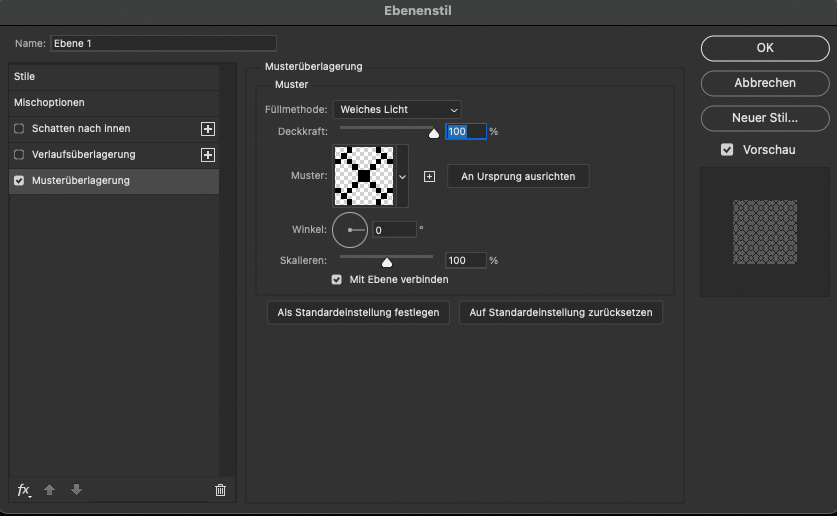Move effect up with arrow icon
837x516 pixels.
click(x=50, y=489)
